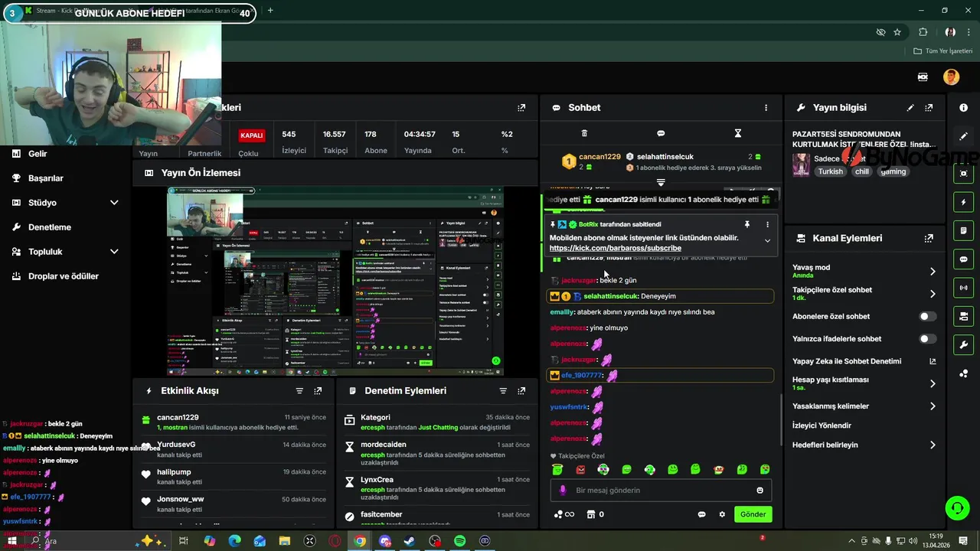The width and height of the screenshot is (980, 551).
Task: Click the pencil icon in right sidebar
Action: coord(963,136)
